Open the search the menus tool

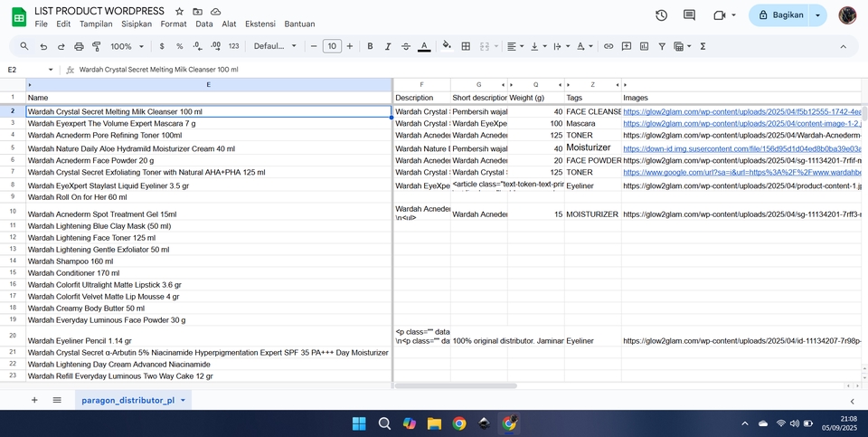24,46
